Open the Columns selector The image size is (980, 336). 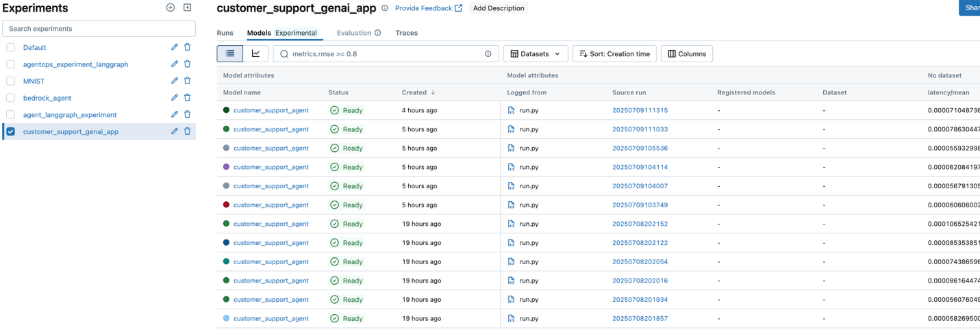686,54
